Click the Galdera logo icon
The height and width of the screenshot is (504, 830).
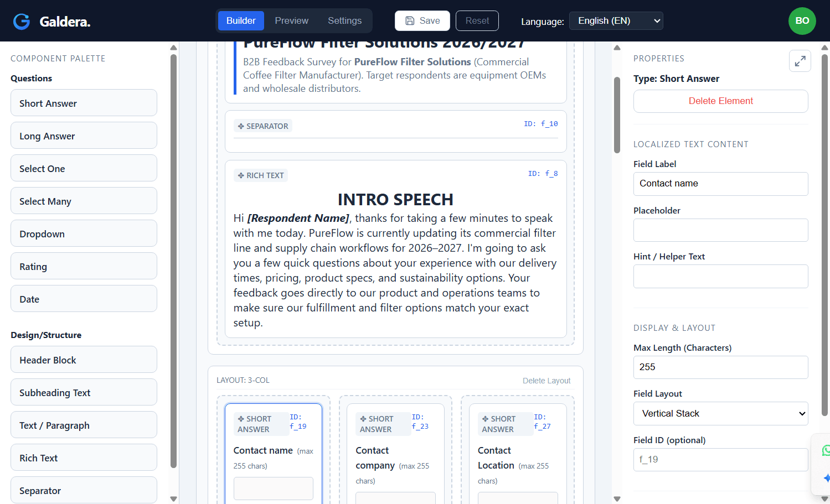click(x=22, y=21)
